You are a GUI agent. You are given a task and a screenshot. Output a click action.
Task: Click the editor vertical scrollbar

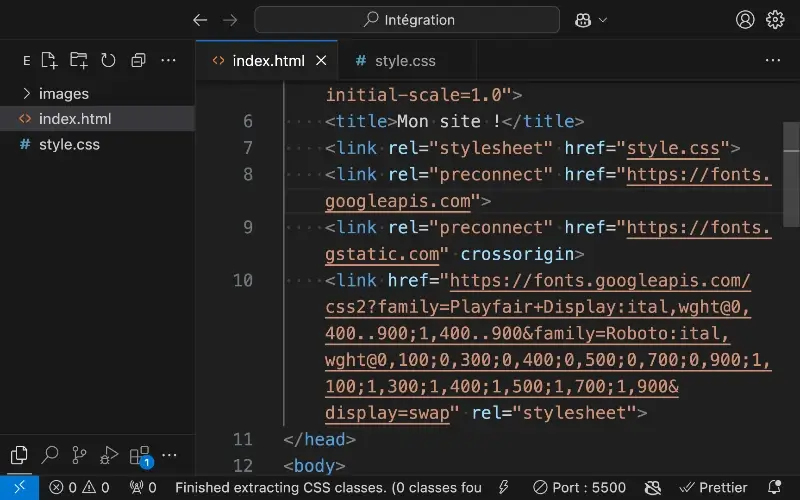tap(791, 173)
